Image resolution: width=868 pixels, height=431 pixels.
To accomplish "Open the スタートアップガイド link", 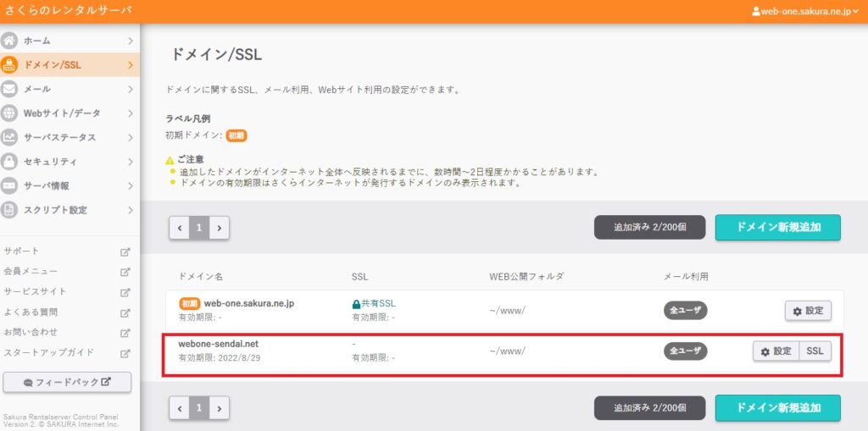I will pyautogui.click(x=48, y=352).
